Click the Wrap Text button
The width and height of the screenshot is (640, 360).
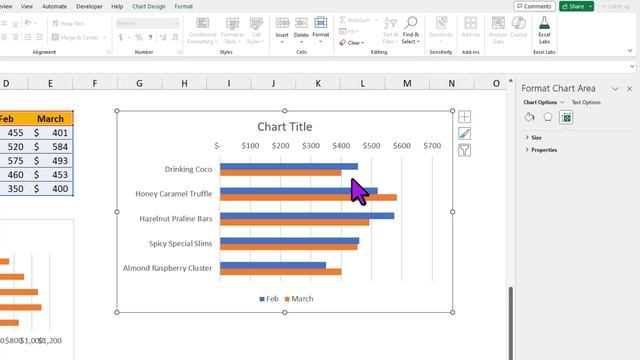pyautogui.click(x=68, y=23)
